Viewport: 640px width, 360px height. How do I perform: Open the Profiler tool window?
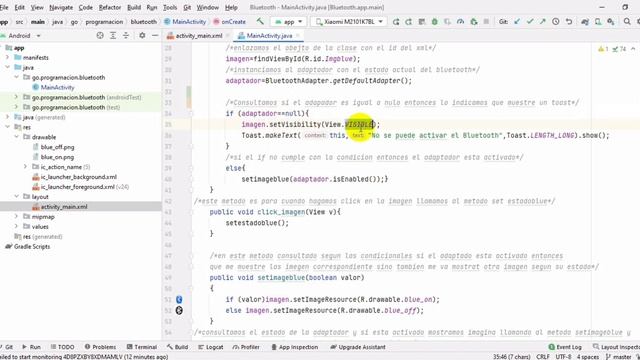(246, 347)
